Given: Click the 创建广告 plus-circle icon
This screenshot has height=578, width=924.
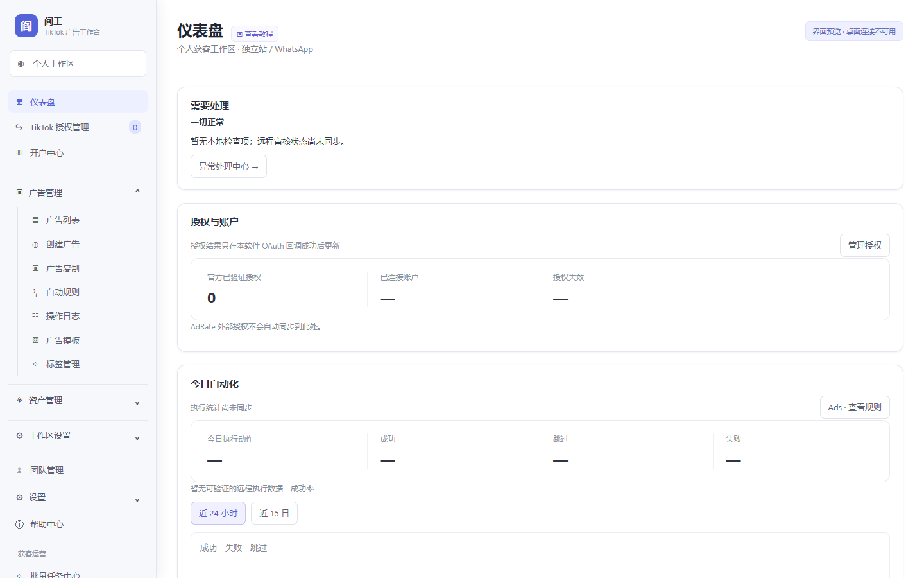Looking at the screenshot, I should pyautogui.click(x=35, y=244).
